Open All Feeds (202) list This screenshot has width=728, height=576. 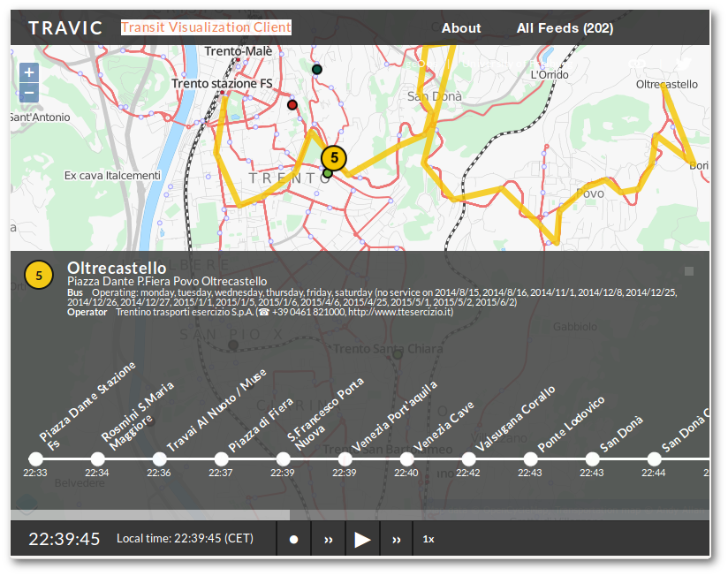[565, 28]
